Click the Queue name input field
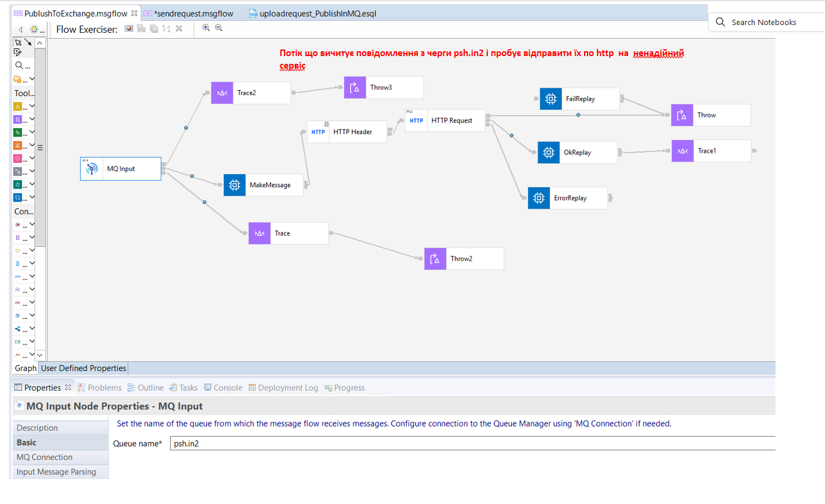This screenshot has width=825, height=504. (x=471, y=444)
